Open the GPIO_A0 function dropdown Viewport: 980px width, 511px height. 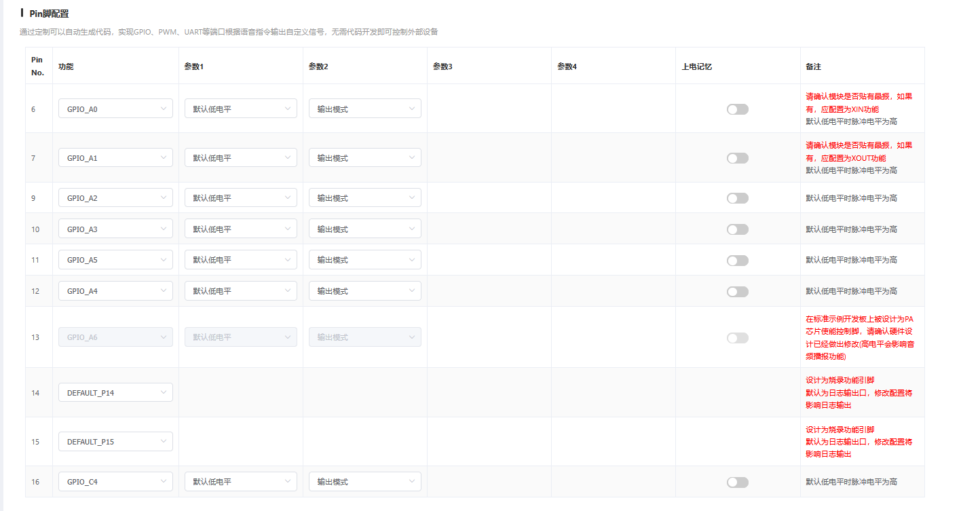click(x=115, y=109)
